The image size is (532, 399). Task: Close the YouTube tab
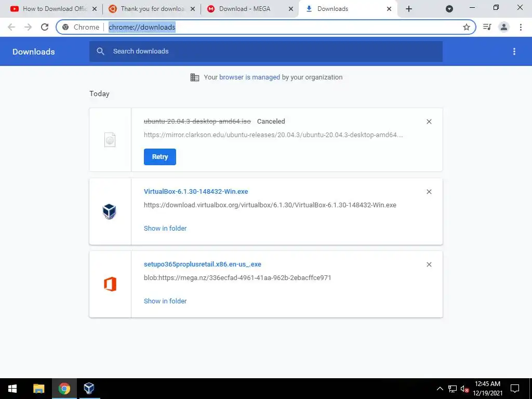[x=95, y=9]
